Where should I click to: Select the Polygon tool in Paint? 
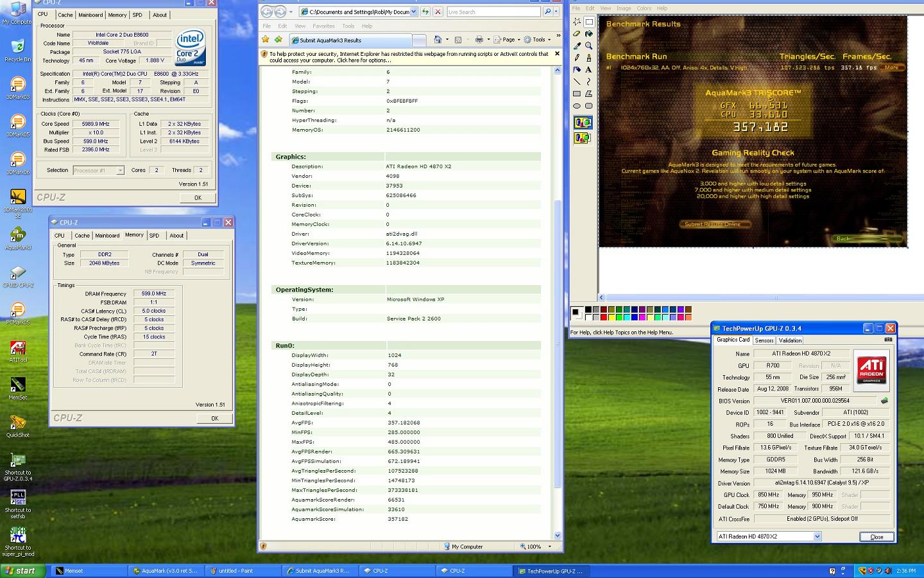(588, 94)
